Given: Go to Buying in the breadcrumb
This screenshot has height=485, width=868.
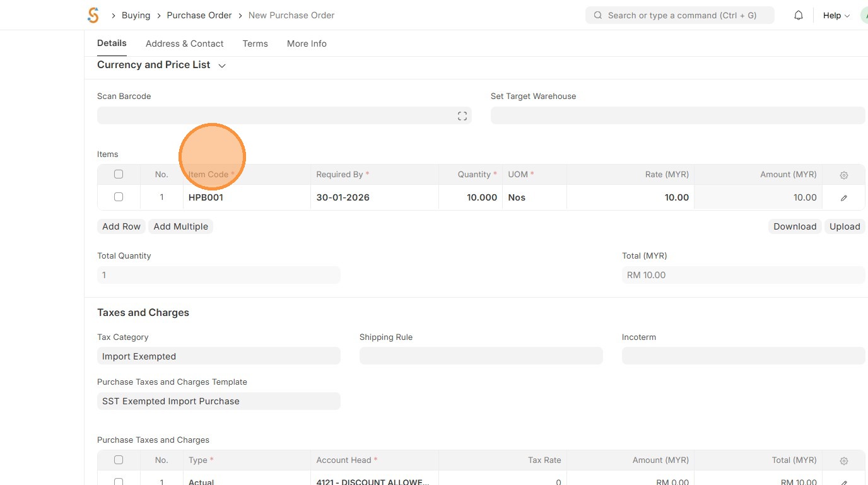Looking at the screenshot, I should point(136,15).
